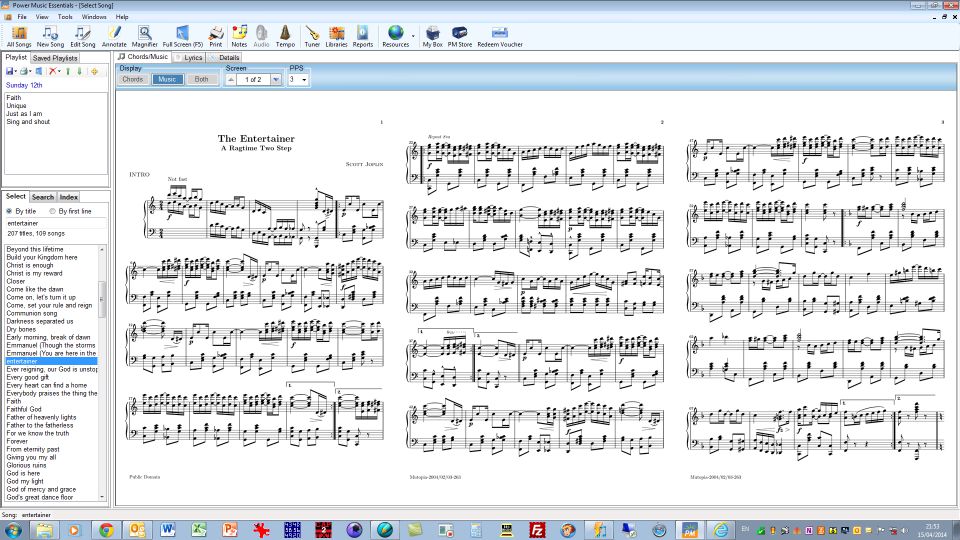
Task: Click the Annotate pencil icon
Action: coord(114,36)
